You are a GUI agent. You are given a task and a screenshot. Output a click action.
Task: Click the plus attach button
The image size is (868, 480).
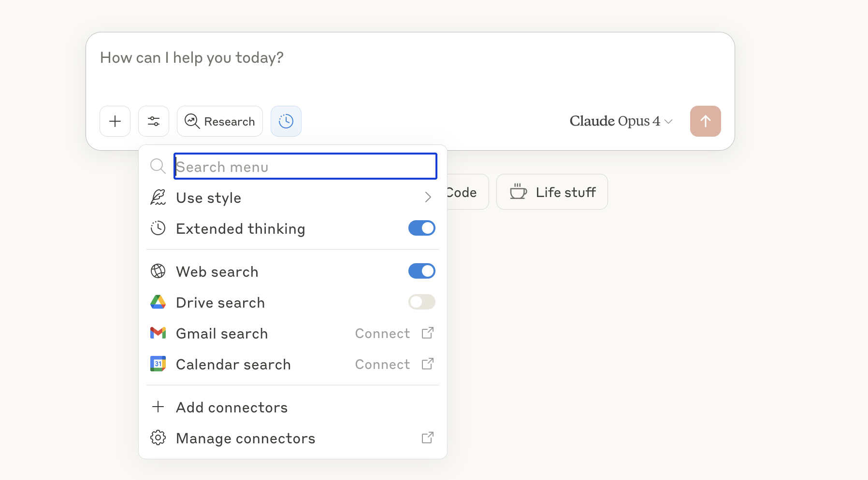115,121
